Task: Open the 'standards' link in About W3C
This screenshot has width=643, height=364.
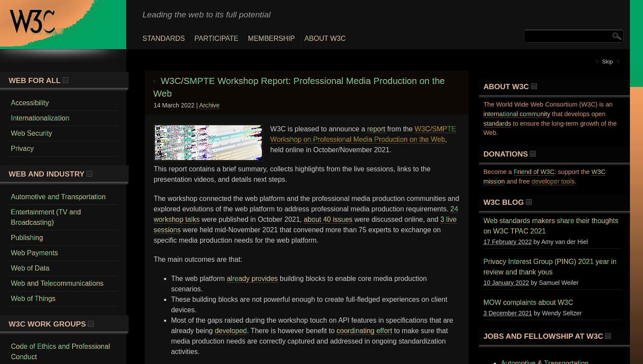Action: [497, 124]
